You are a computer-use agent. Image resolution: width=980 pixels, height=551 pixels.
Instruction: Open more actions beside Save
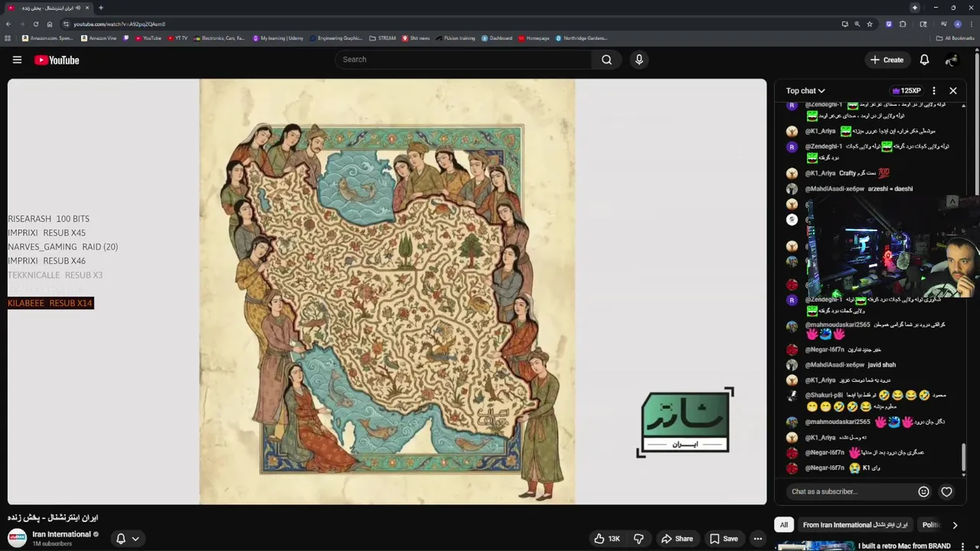[x=757, y=539]
